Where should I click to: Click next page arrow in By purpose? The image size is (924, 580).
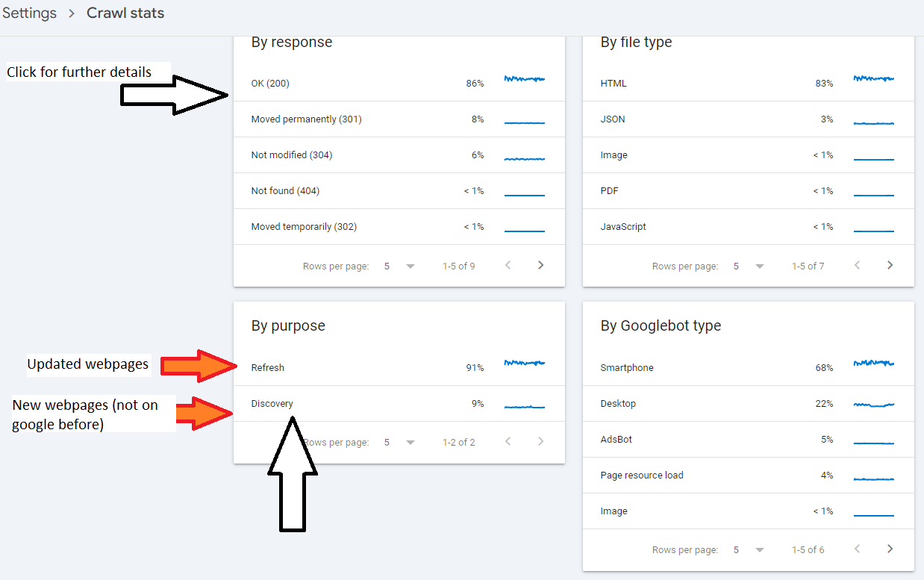pyautogui.click(x=541, y=442)
